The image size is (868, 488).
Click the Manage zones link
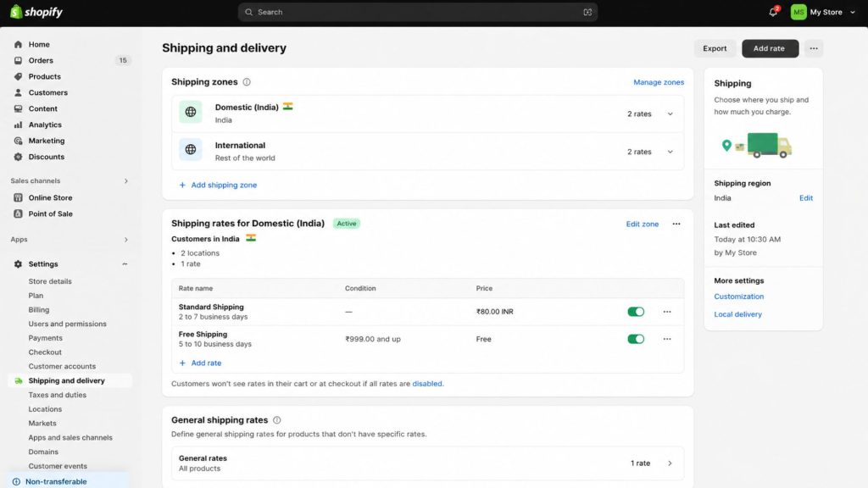(658, 82)
